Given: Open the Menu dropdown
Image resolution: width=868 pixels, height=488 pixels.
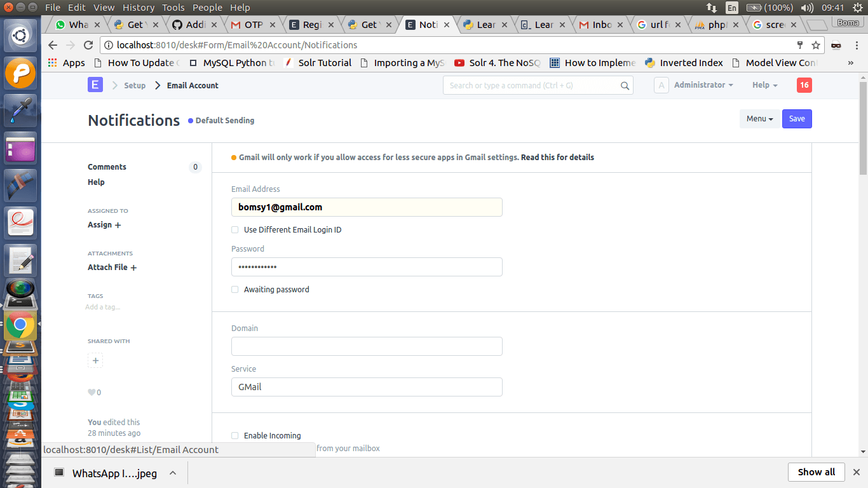Looking at the screenshot, I should (x=759, y=118).
